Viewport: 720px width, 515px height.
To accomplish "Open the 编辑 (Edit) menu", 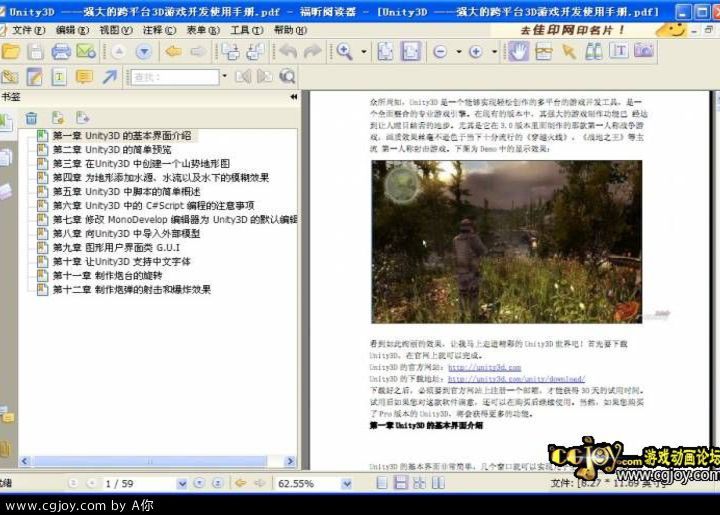I will [73, 30].
